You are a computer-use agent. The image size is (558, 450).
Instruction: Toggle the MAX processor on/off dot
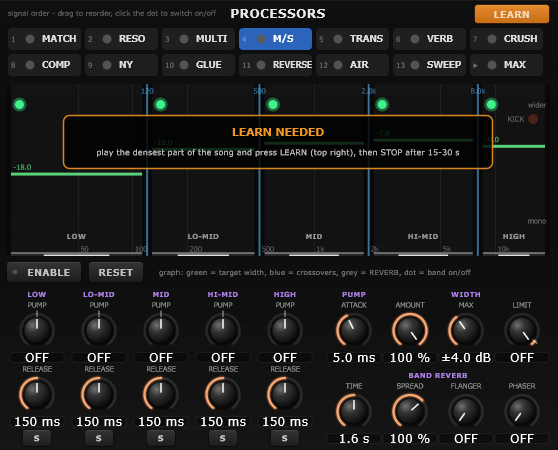click(492, 65)
